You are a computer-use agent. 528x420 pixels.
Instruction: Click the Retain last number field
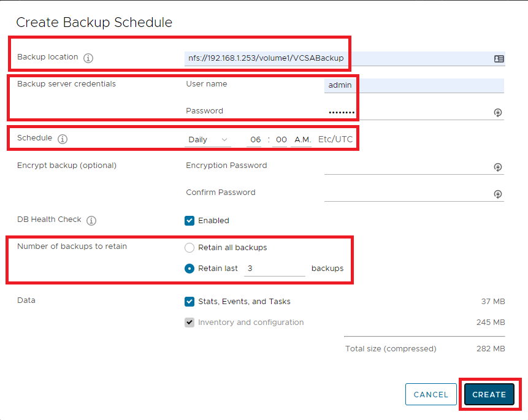coord(274,269)
